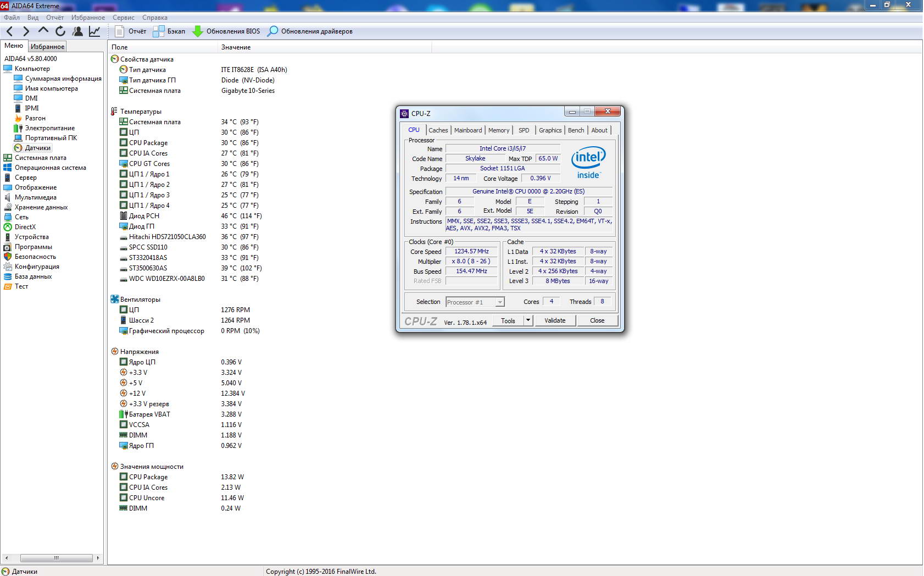
Task: Click the sidebar horizontal scrollbar thumb
Action: point(57,558)
